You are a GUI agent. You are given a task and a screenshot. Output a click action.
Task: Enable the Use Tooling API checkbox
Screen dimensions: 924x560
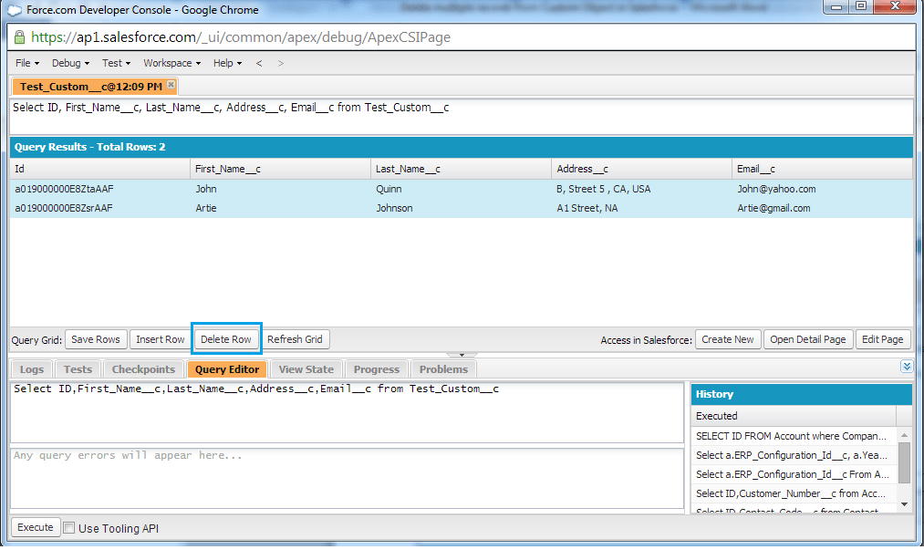click(68, 527)
